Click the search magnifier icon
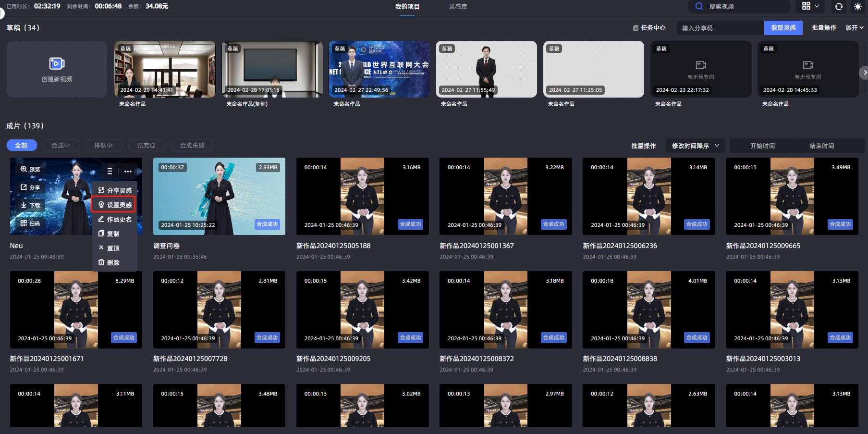868x434 pixels. pyautogui.click(x=699, y=6)
